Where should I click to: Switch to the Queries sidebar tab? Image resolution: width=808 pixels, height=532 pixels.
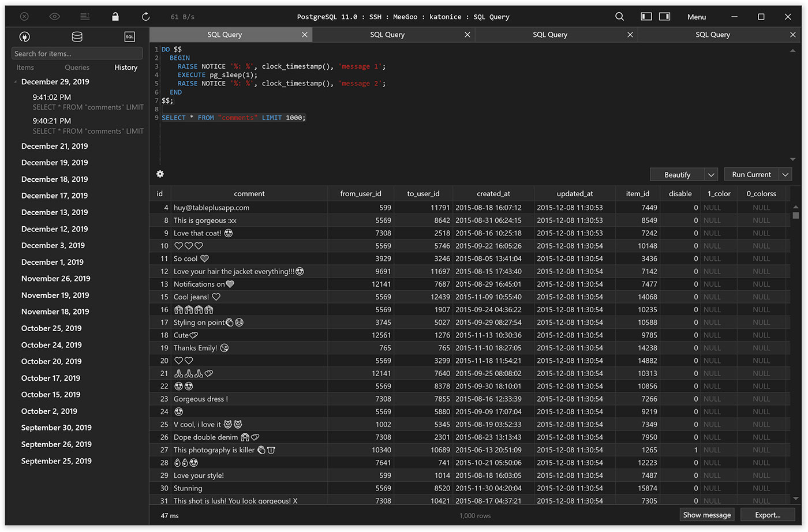(x=77, y=68)
